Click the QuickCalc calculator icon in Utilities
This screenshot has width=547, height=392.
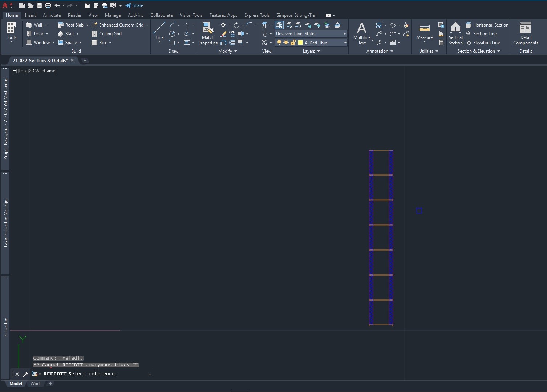[441, 43]
